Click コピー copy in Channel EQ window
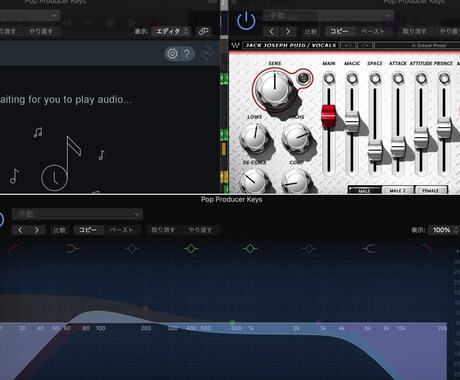The width and height of the screenshot is (460, 380). click(x=88, y=230)
